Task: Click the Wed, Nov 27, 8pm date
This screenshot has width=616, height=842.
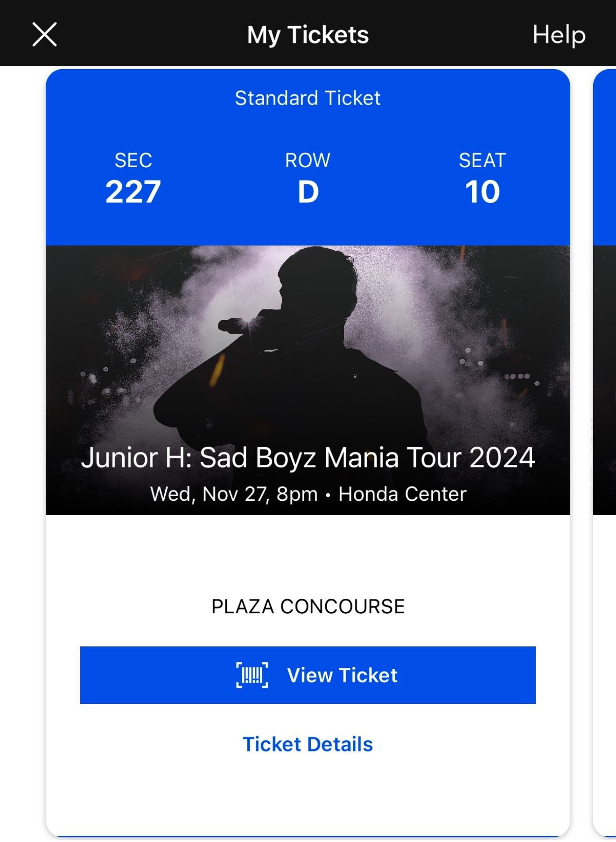Action: (x=234, y=494)
